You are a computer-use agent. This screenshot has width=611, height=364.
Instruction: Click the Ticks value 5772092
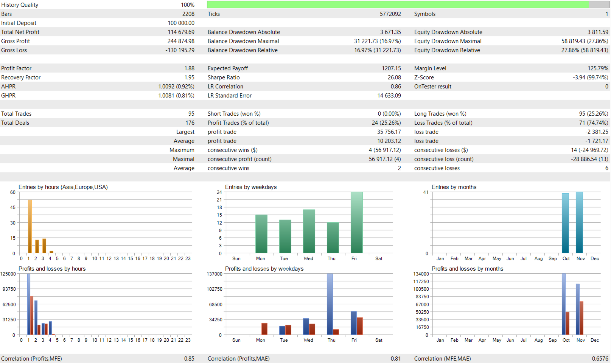pyautogui.click(x=390, y=14)
